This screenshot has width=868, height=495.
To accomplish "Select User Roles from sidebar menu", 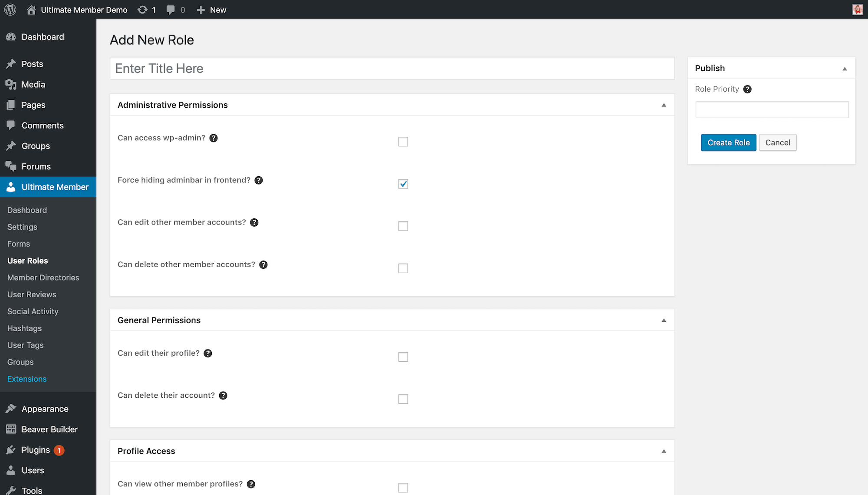I will [27, 261].
